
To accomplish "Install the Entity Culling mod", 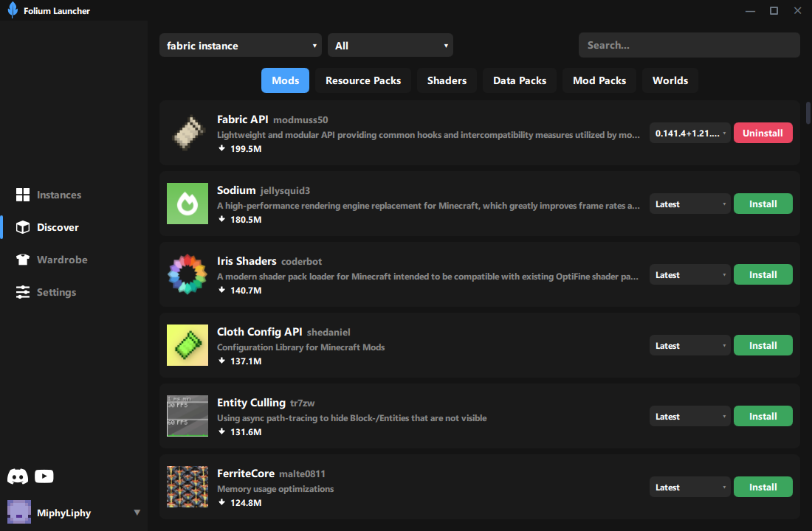I will click(x=763, y=416).
